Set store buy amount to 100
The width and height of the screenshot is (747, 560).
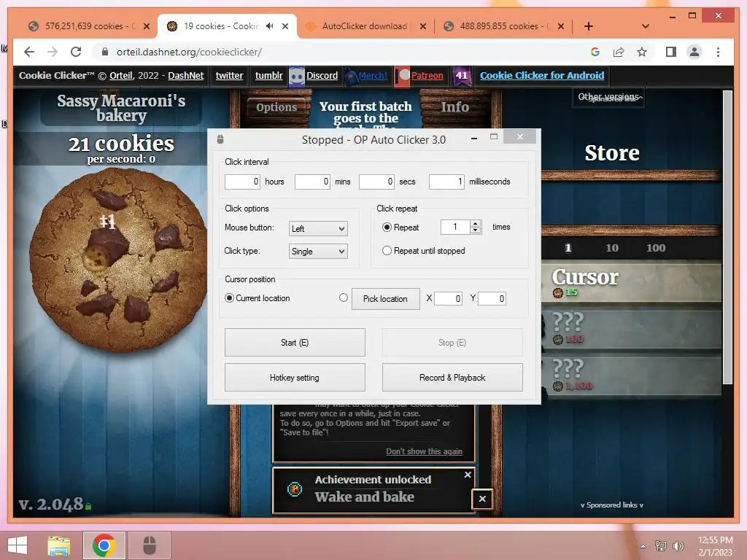pos(656,248)
